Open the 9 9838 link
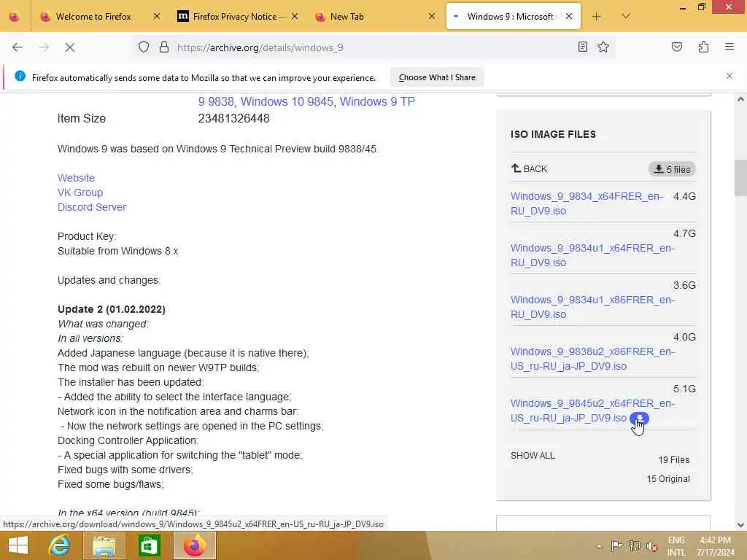747x560 pixels. (216, 101)
